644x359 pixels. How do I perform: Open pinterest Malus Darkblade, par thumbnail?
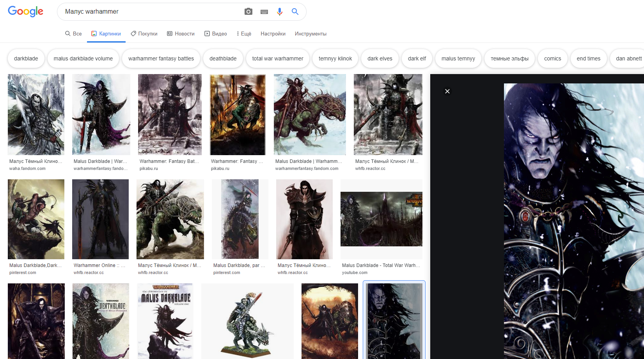pos(240,219)
